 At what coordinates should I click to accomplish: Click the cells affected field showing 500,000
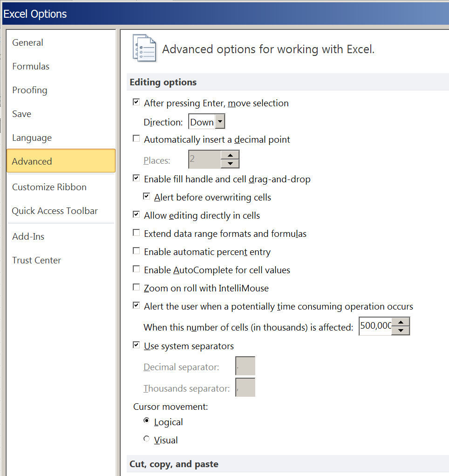coord(375,326)
